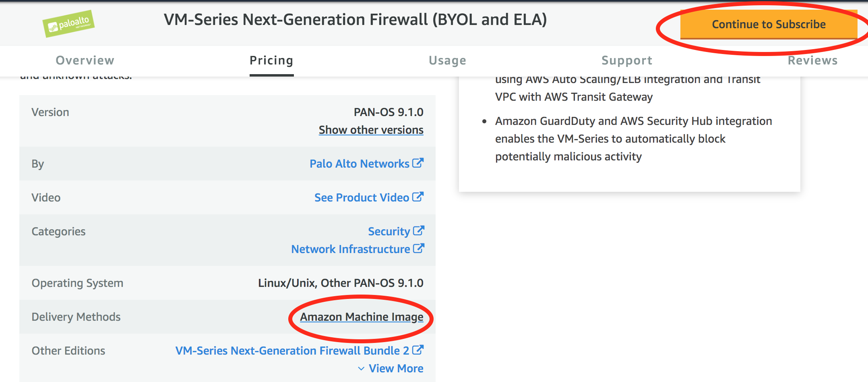This screenshot has width=868, height=382.
Task: Select the Pricing tab
Action: pyautogui.click(x=271, y=60)
